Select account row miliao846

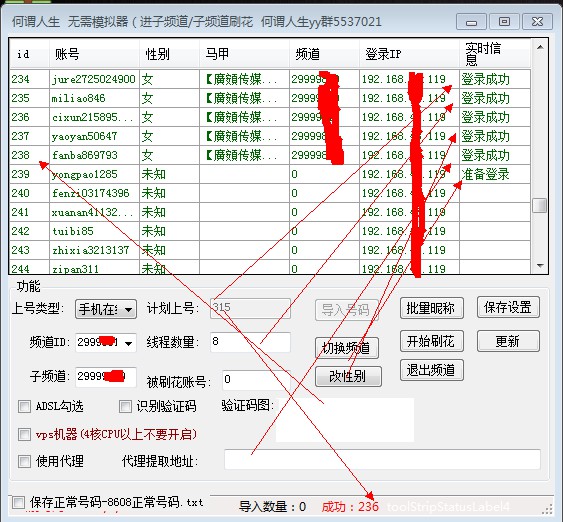point(270,98)
